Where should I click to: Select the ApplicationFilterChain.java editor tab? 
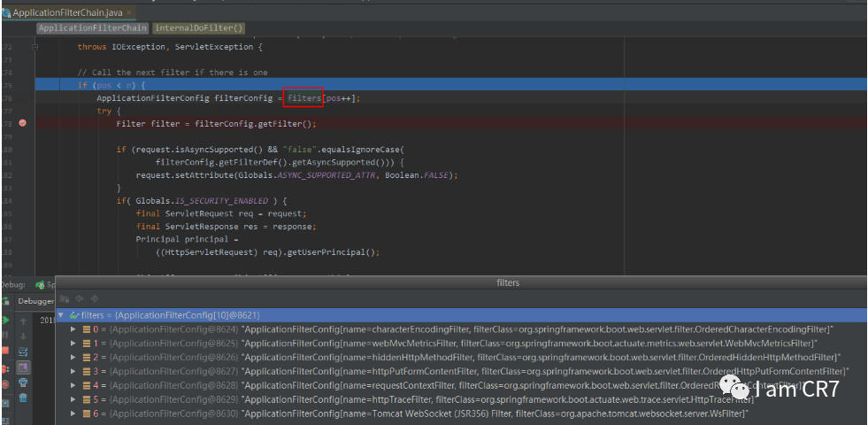pyautogui.click(x=67, y=12)
